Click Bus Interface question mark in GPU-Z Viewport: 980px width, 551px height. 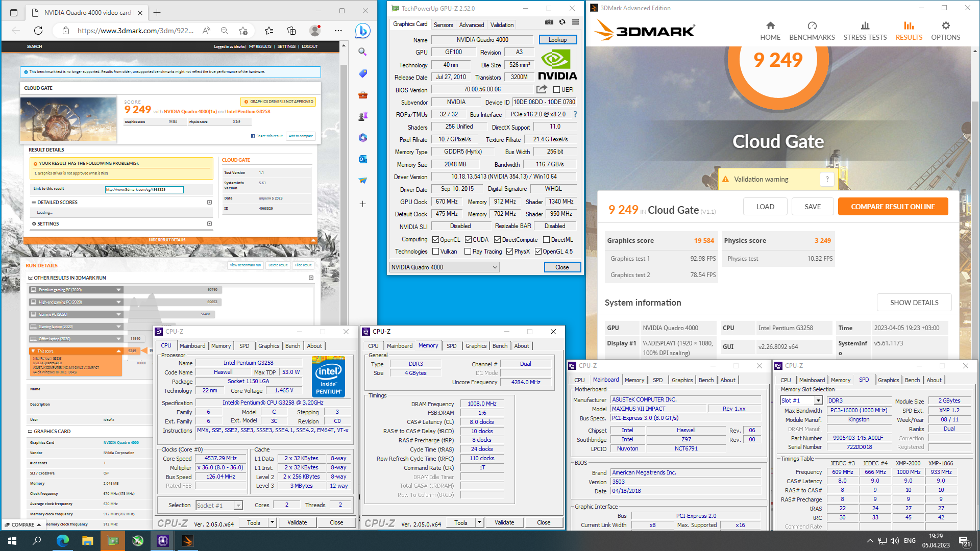[x=575, y=114]
